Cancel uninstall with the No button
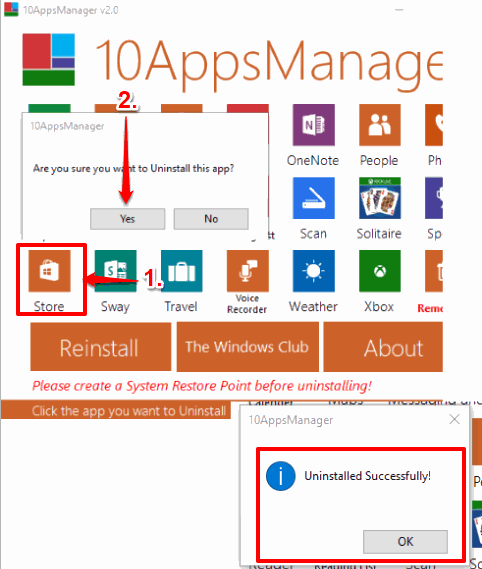Viewport: 482px width, 569px height. (211, 219)
